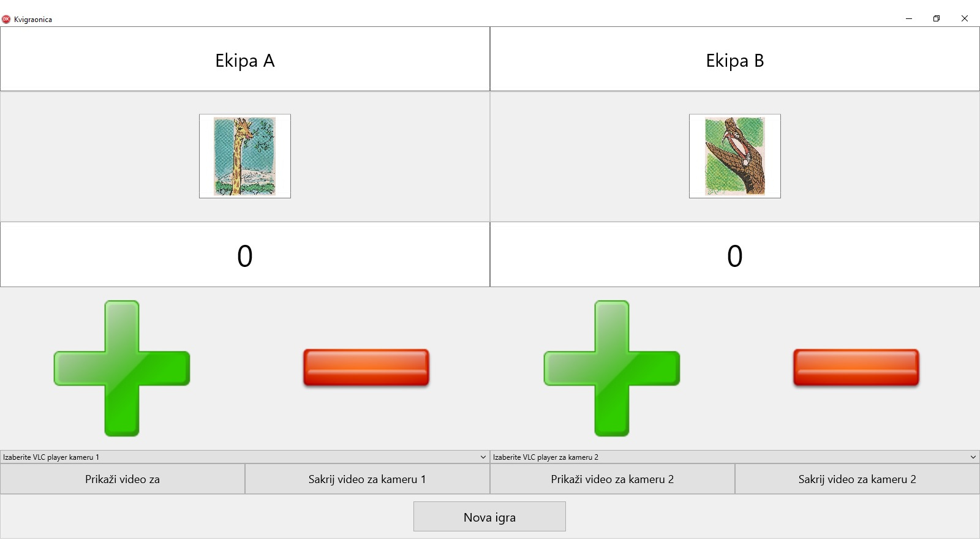Click Sakrij video za kameru 1

tap(367, 479)
